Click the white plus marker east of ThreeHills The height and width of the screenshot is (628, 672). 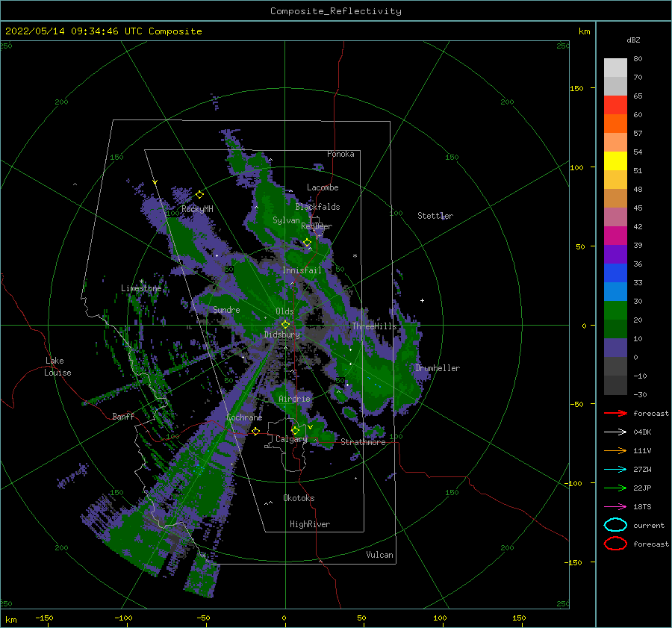(422, 300)
